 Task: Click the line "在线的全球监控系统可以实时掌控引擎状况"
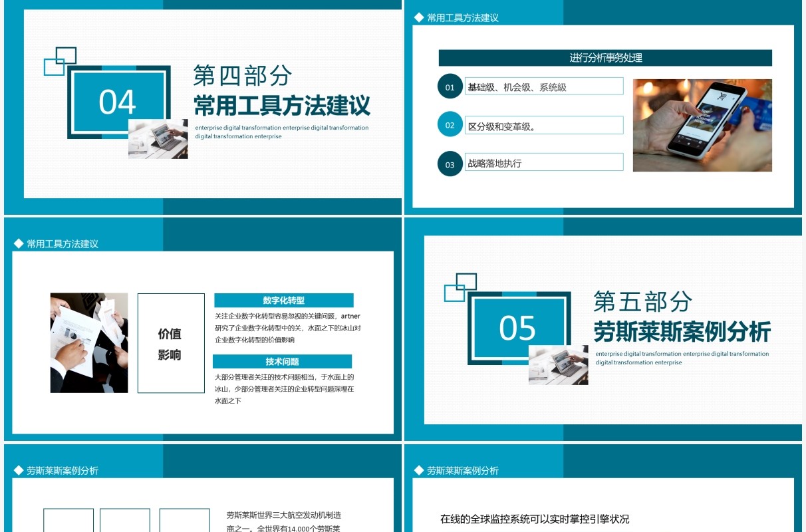click(535, 519)
